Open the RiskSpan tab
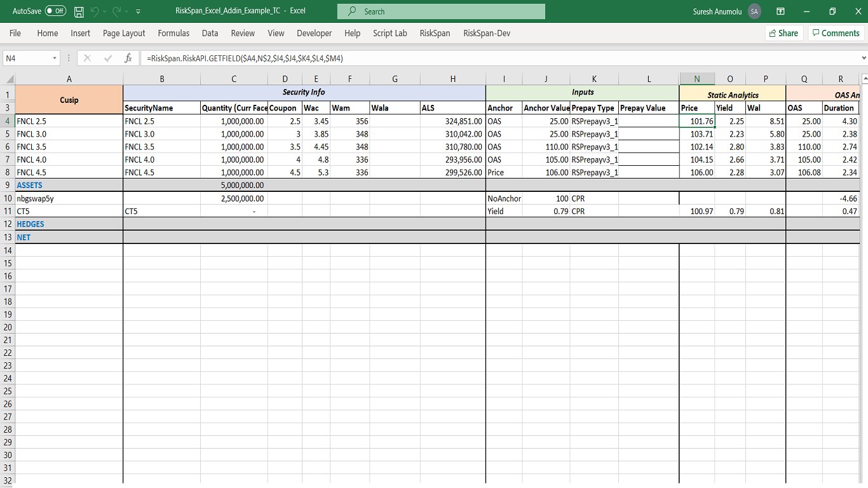The image size is (868, 488). coord(435,33)
